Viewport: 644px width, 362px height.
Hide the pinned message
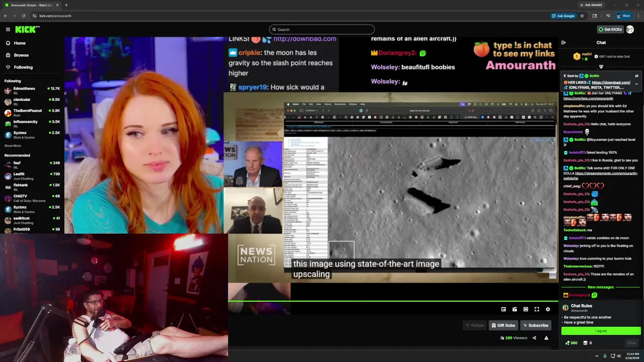(636, 76)
